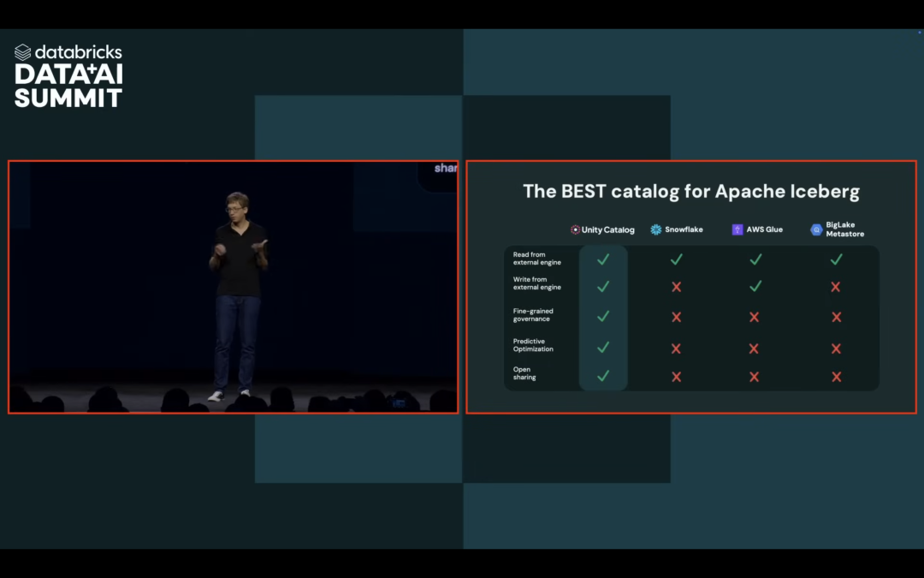The image size is (924, 578).
Task: Click Unity Catalog checkmark for Fine-grained governance
Action: pos(603,316)
